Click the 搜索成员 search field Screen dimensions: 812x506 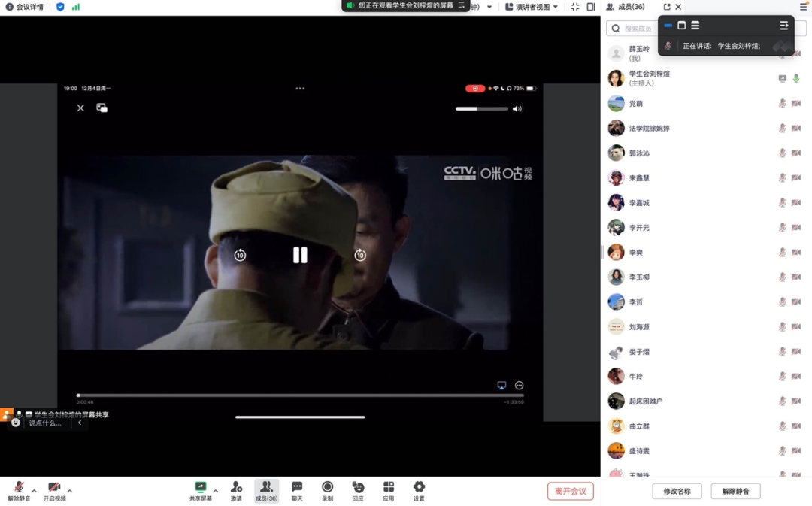click(x=635, y=29)
